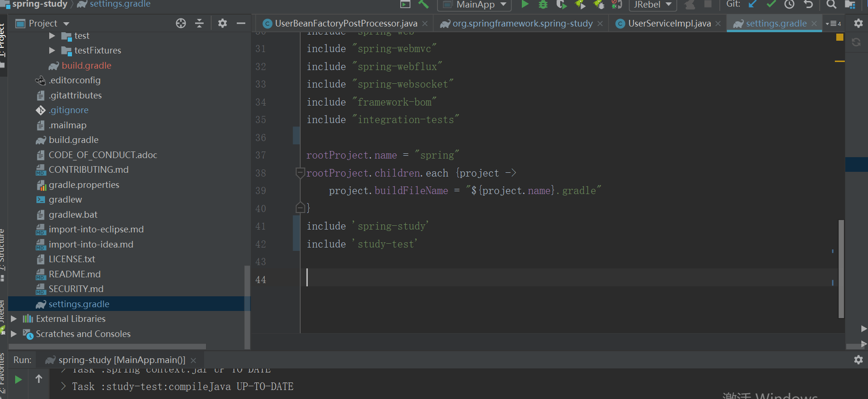Click Collapse All icon in Project panel

point(199,23)
